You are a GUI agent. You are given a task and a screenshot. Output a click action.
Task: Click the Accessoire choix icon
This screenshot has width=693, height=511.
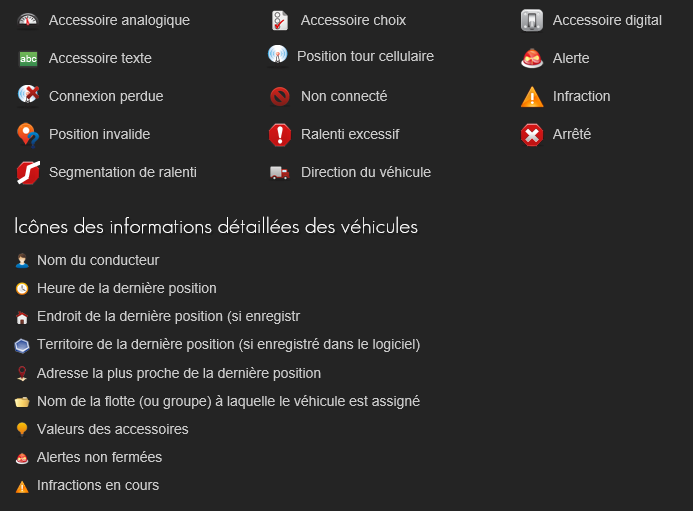280,20
